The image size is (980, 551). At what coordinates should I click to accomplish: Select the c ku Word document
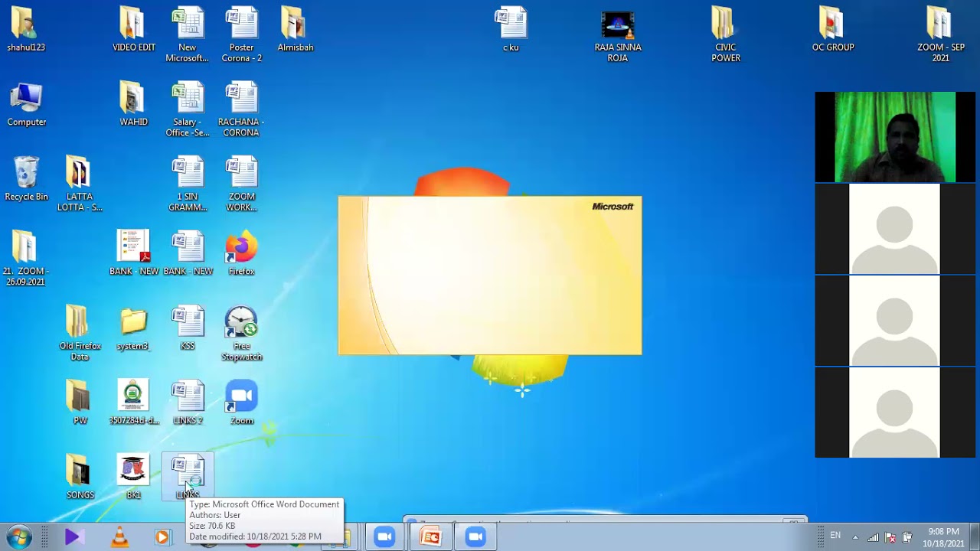(511, 31)
